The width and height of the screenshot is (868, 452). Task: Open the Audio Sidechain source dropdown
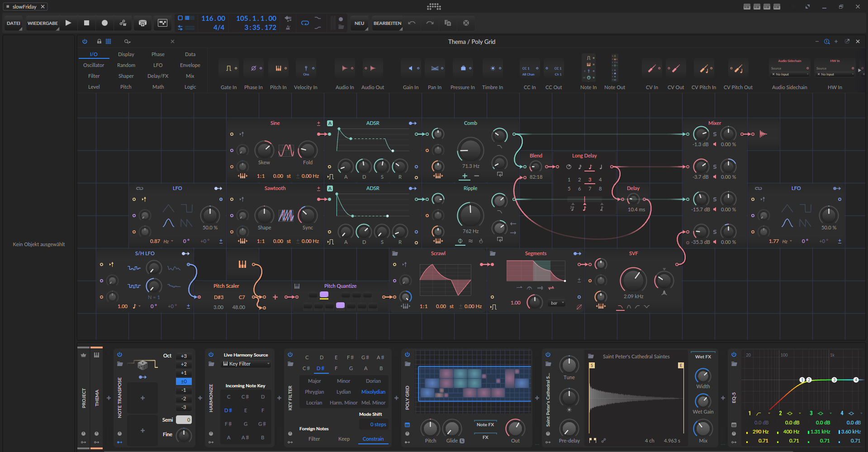790,74
